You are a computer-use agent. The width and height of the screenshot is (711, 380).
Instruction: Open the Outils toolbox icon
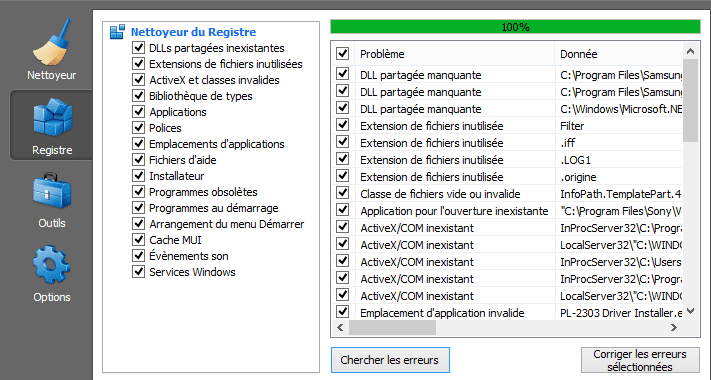pyautogui.click(x=52, y=191)
